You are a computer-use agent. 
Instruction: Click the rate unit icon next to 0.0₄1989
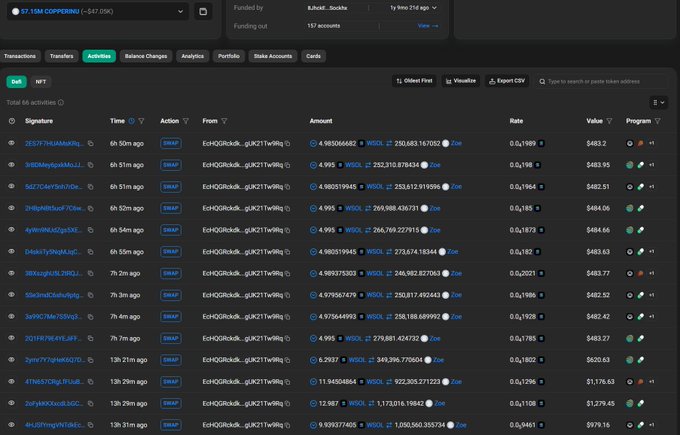tap(541, 143)
